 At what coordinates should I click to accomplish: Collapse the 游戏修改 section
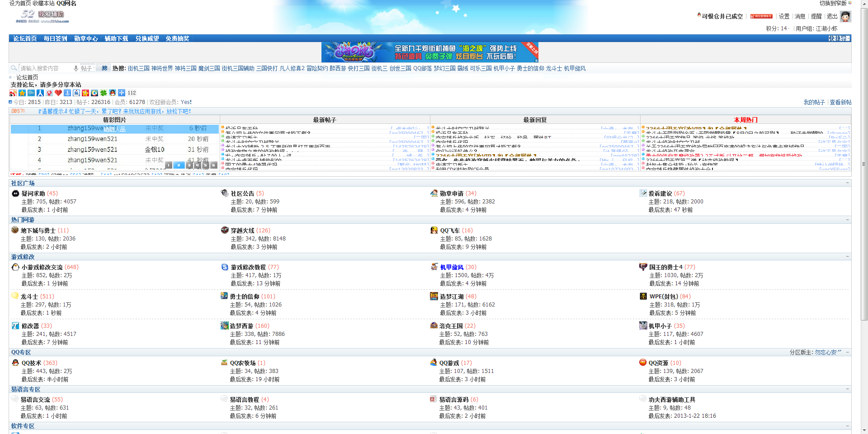coord(847,256)
